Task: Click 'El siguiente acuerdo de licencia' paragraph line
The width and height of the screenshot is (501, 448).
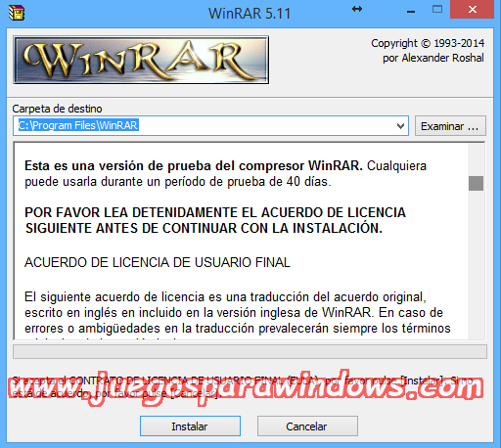Action: coord(225,297)
